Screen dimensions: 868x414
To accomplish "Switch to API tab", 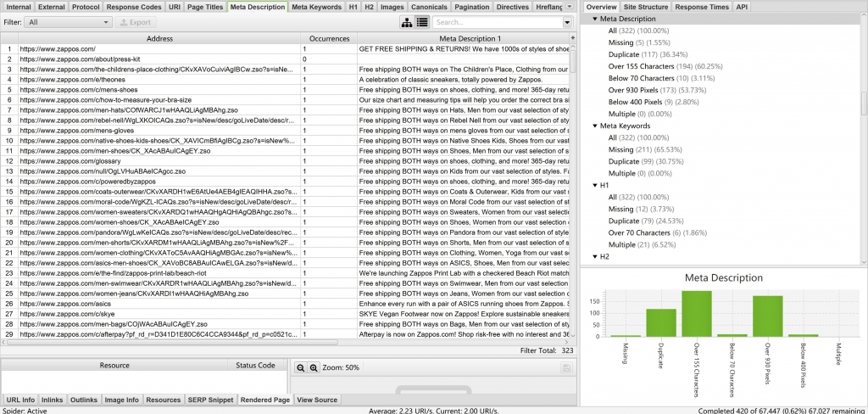I will (742, 7).
